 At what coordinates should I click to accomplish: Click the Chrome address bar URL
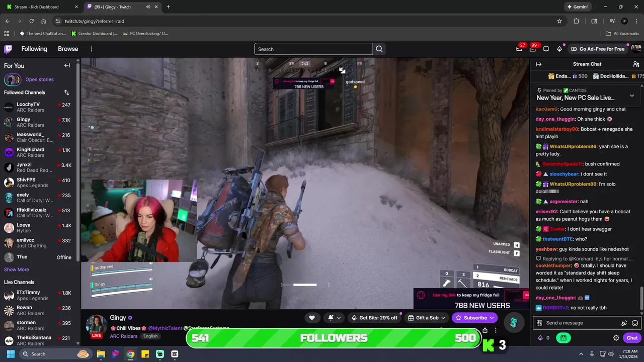94,21
